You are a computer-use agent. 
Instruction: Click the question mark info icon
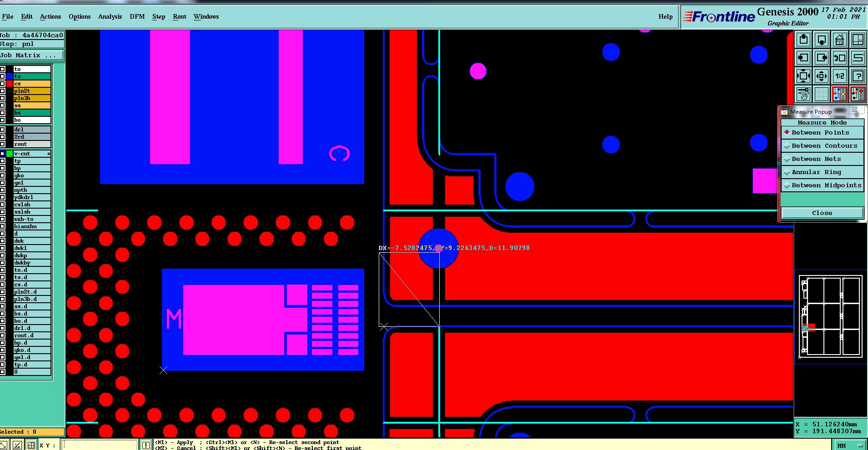858,76
